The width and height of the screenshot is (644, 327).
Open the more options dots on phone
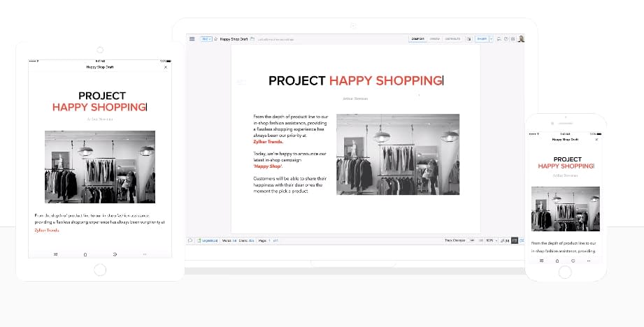589,261
